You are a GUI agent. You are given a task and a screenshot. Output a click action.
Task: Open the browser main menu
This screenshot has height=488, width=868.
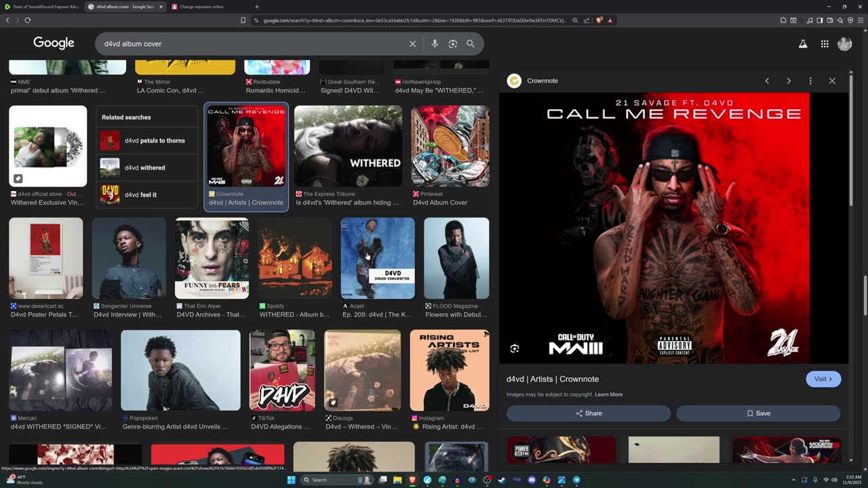click(861, 20)
